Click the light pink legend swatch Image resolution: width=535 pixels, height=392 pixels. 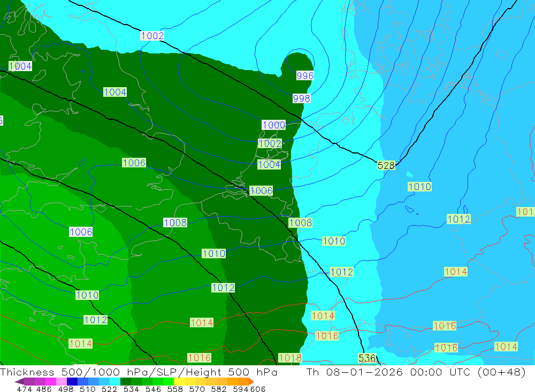point(62,381)
